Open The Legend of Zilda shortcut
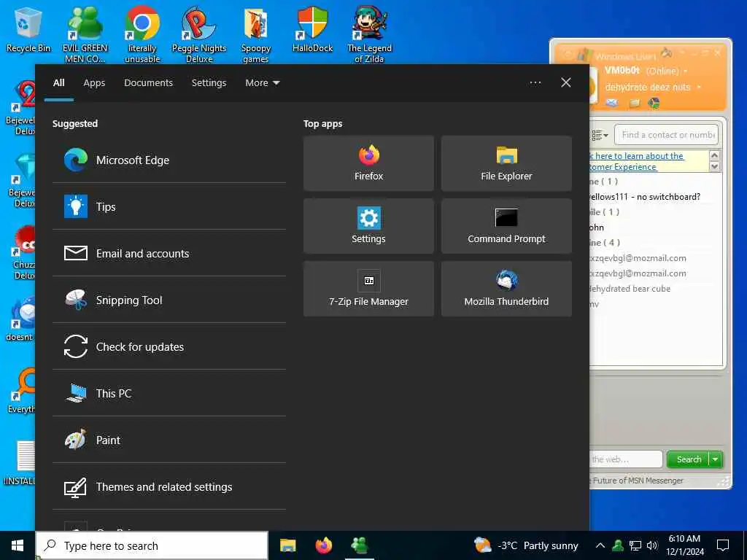The height and width of the screenshot is (560, 747). coord(369,34)
